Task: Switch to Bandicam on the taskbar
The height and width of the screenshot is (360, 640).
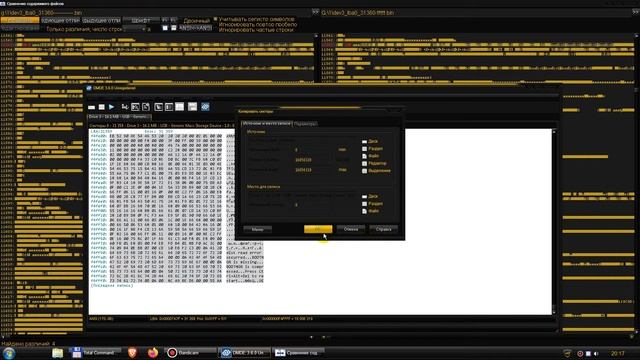Action: [191, 353]
